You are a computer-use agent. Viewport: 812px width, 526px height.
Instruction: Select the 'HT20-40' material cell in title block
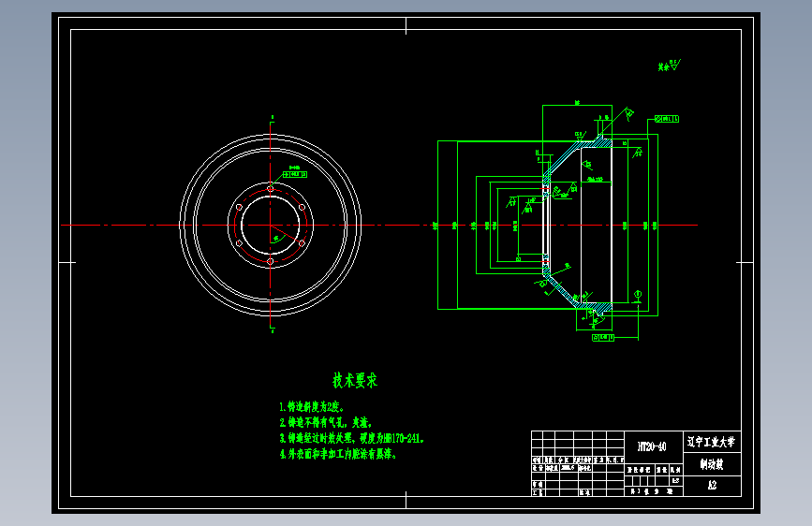pos(652,446)
